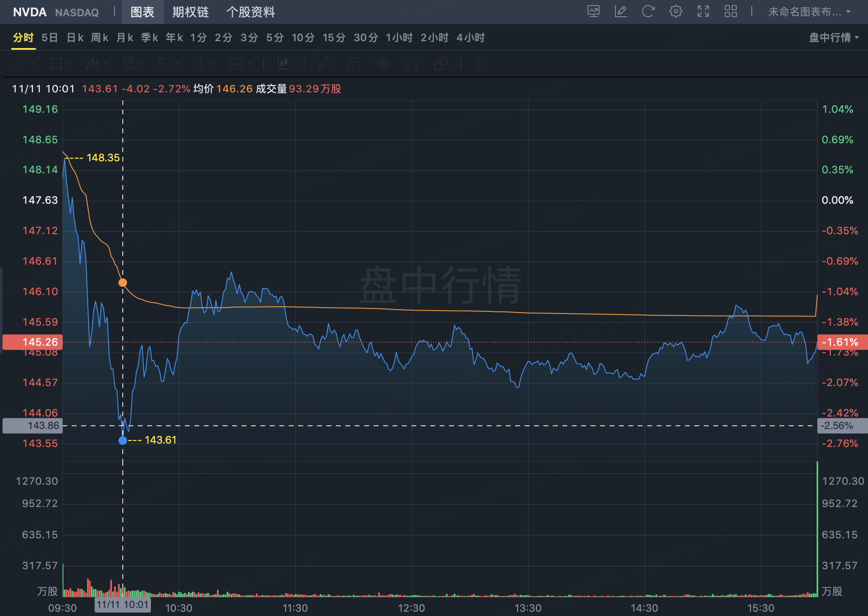Open the 个股资料 tab
The image size is (868, 616).
[250, 12]
